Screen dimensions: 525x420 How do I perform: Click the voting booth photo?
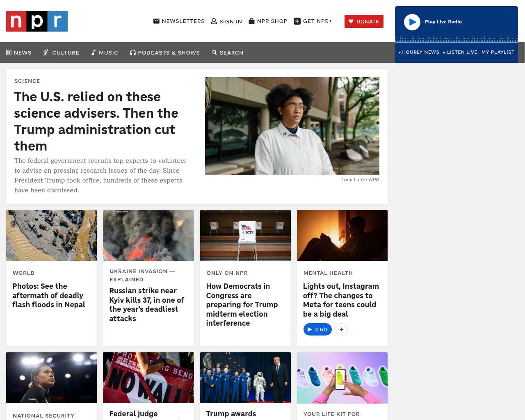tap(245, 235)
